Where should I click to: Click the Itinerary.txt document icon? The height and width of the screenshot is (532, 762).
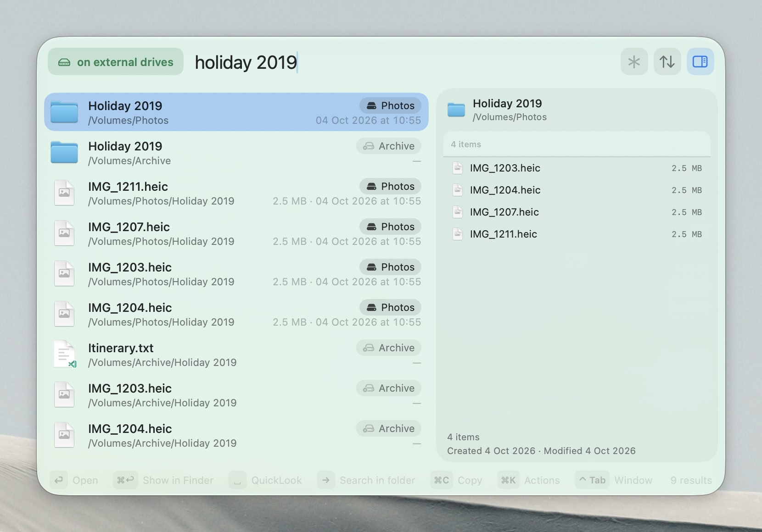pyautogui.click(x=64, y=355)
